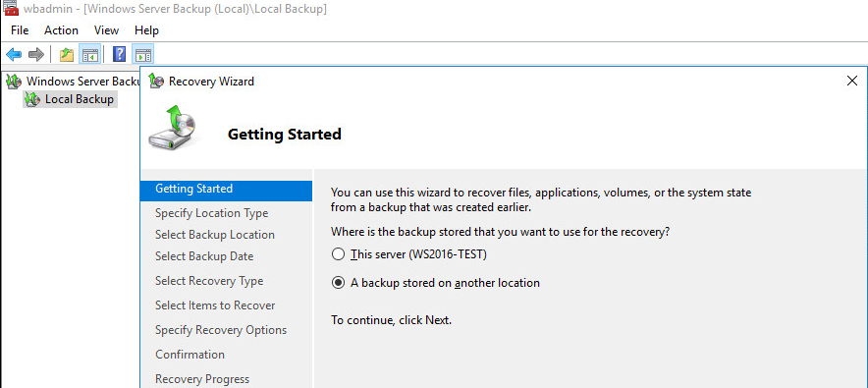Select the Windows Server Backup root node label
Image resolution: width=868 pixels, height=388 pixels.
click(x=83, y=82)
